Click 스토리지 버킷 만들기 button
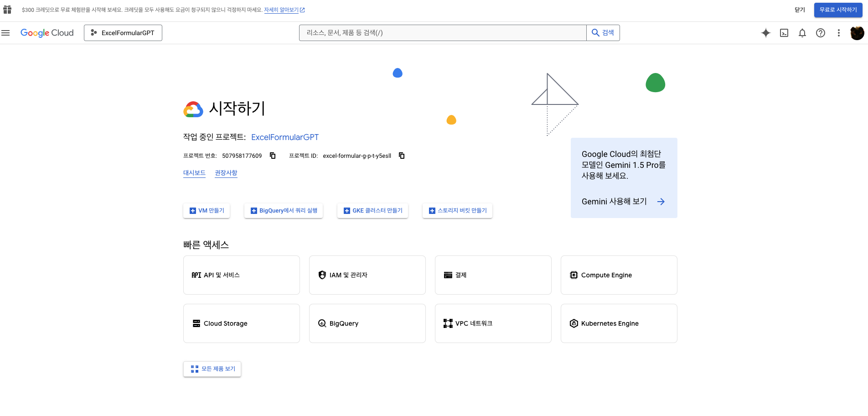Image resolution: width=868 pixels, height=416 pixels. (x=457, y=211)
